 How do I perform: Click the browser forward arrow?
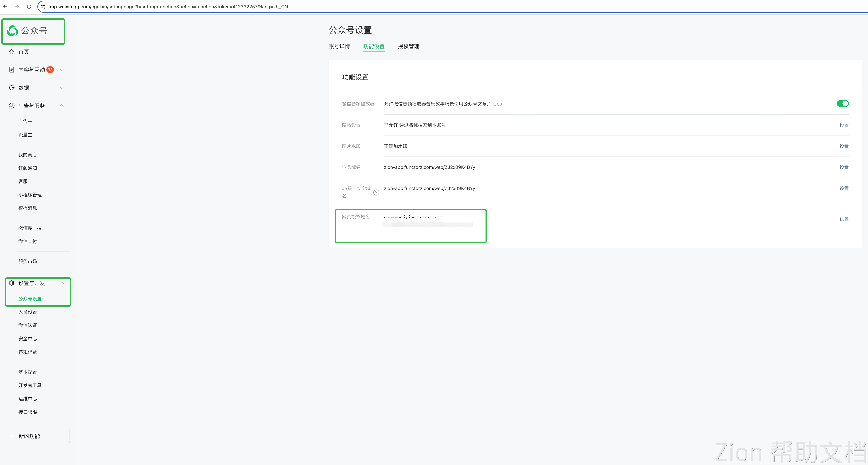click(x=17, y=7)
